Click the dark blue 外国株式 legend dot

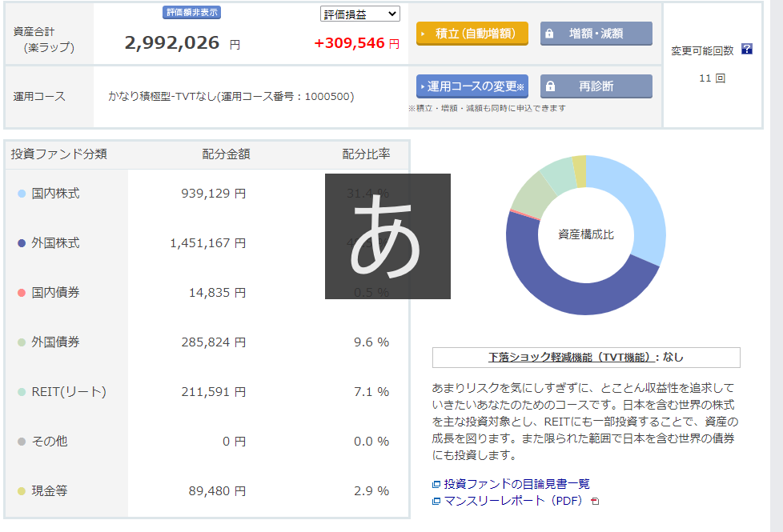[22, 243]
